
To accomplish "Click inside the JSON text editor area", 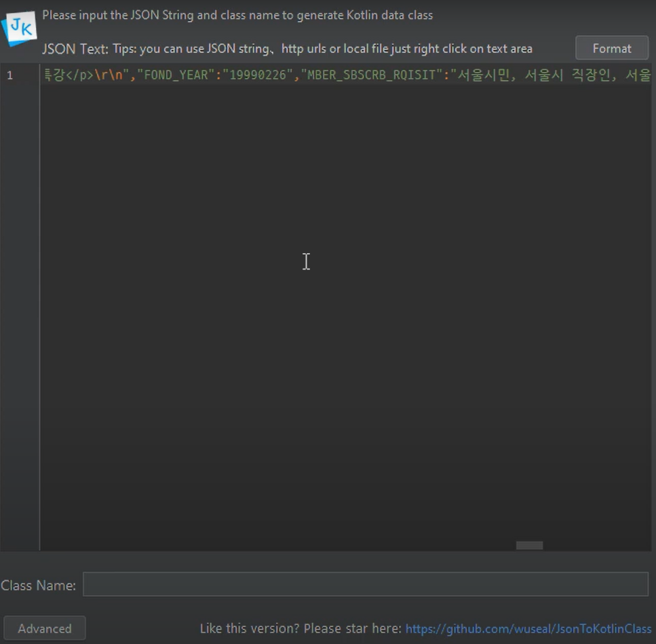I will click(345, 307).
